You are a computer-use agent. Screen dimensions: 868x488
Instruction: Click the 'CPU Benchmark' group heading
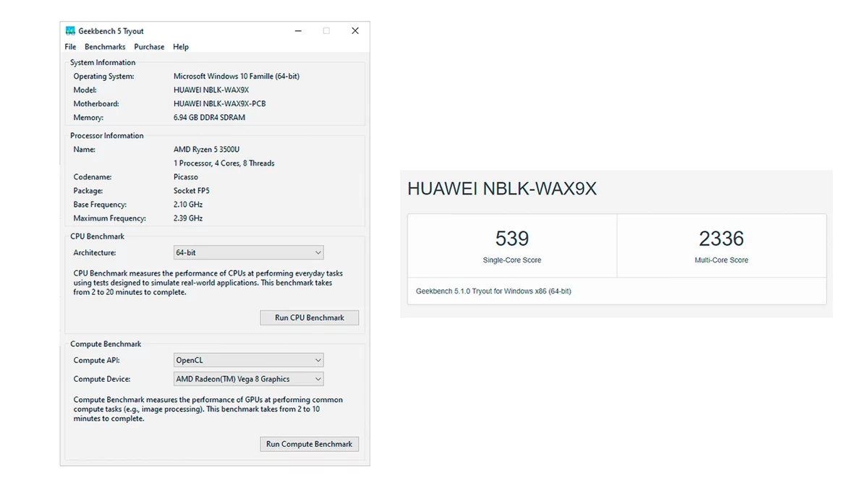click(x=98, y=236)
